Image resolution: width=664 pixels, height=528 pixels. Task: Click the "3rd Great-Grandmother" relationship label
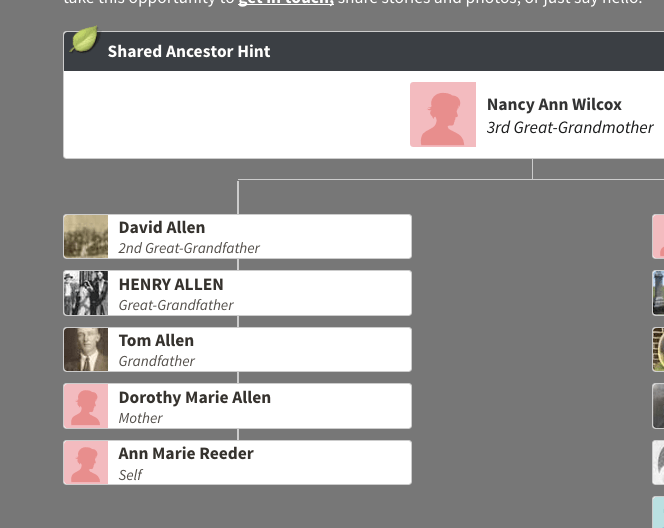pos(570,128)
